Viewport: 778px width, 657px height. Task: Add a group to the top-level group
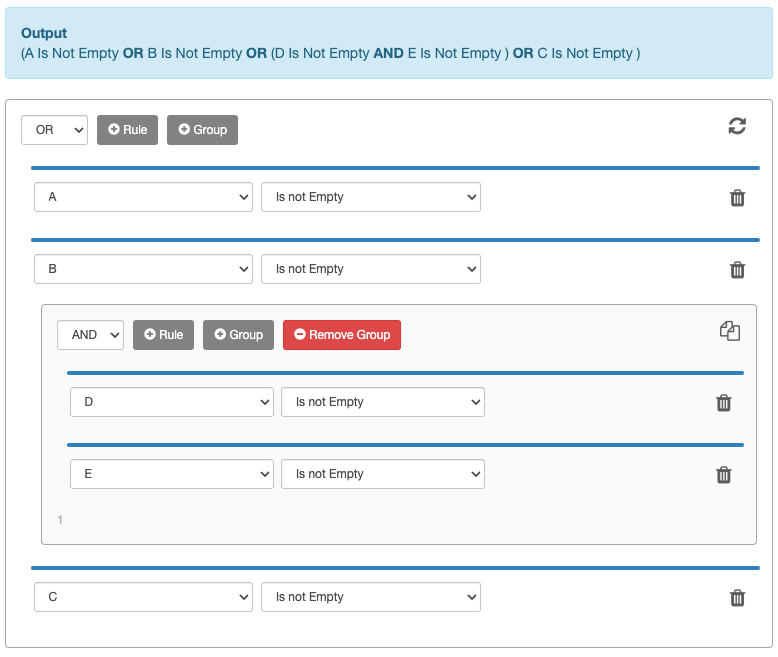click(x=202, y=130)
